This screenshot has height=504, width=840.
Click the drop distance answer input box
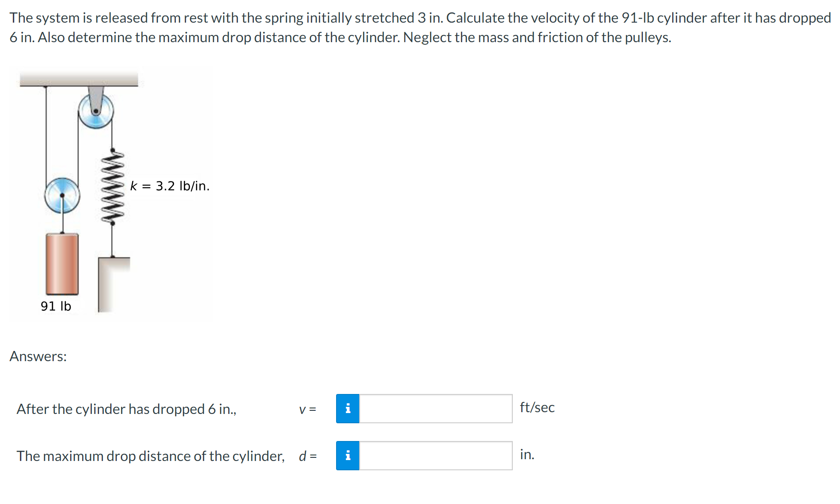click(435, 456)
